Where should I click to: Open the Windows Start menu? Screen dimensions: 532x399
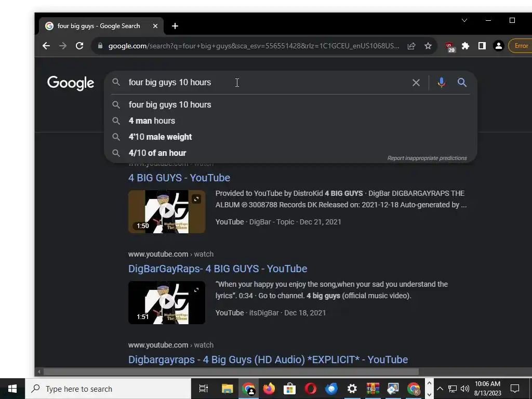pyautogui.click(x=12, y=389)
